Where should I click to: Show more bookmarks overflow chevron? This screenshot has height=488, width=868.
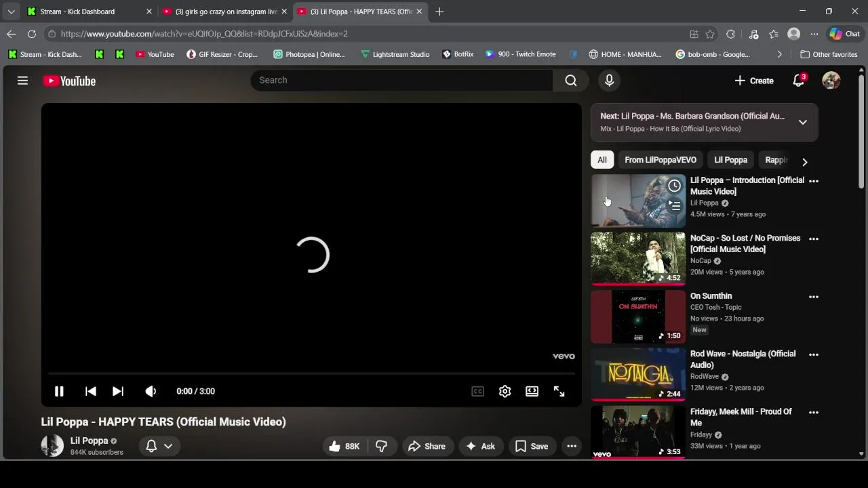pos(779,54)
